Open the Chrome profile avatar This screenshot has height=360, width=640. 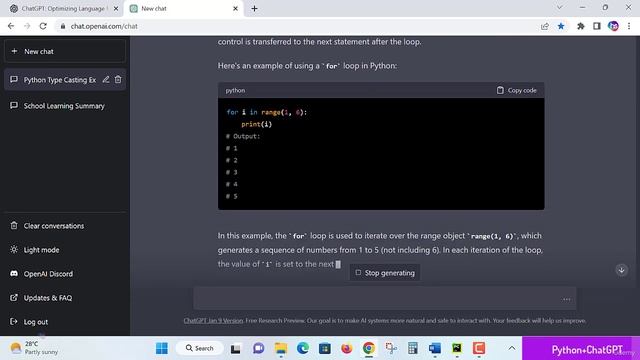[x=613, y=26]
